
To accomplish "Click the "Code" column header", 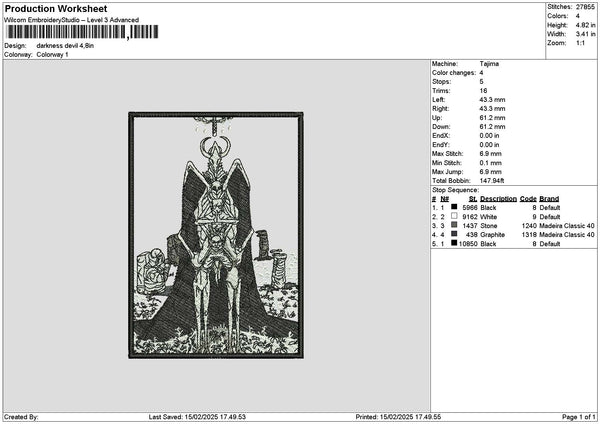I will click(528, 199).
